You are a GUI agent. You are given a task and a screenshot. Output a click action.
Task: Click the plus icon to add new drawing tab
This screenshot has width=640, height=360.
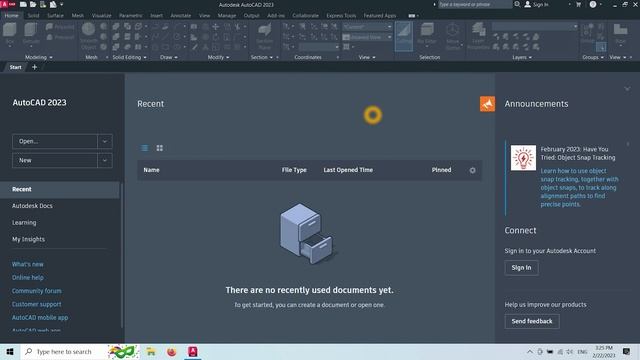(34, 67)
